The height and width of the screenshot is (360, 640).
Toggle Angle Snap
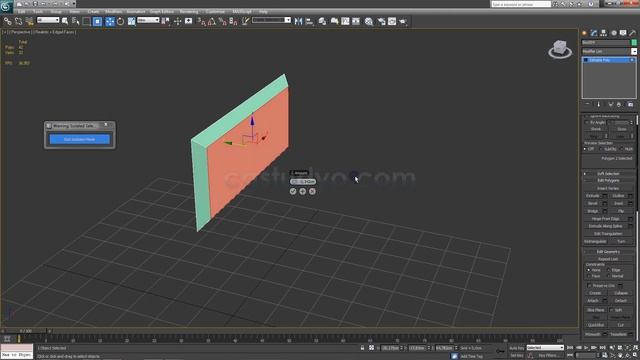tap(212, 21)
